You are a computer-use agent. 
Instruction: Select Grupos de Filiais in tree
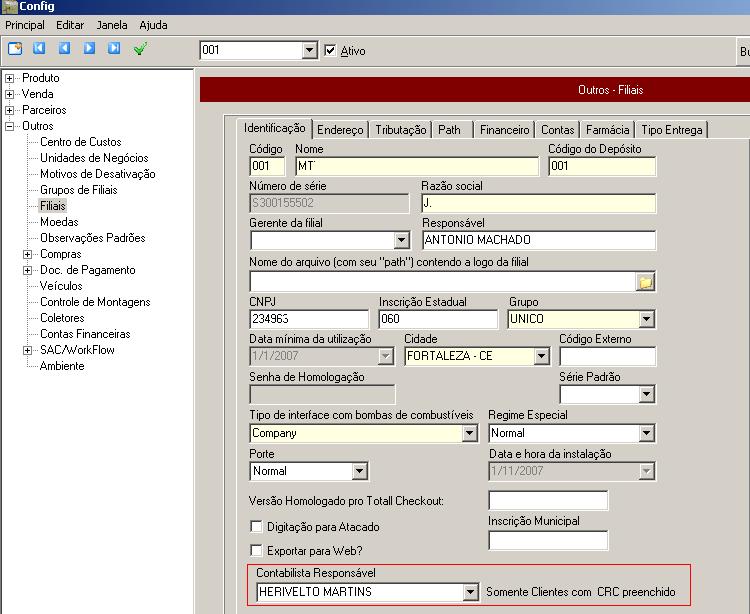(78, 190)
